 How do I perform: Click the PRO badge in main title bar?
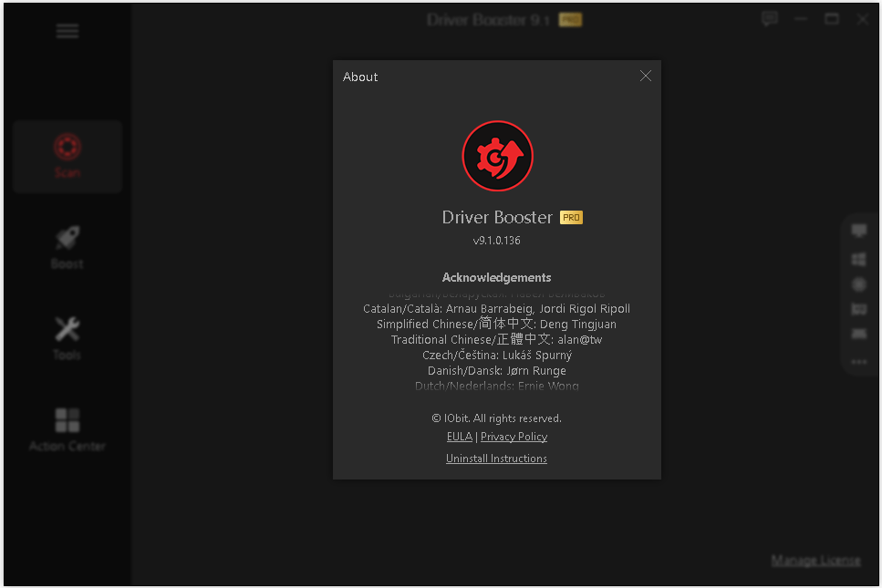570,20
